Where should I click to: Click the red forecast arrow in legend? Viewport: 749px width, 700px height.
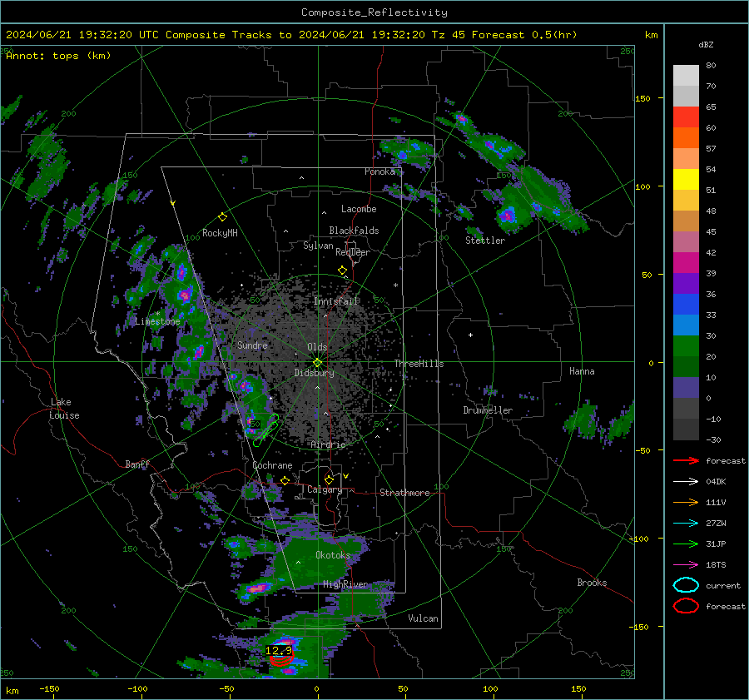[x=686, y=460]
